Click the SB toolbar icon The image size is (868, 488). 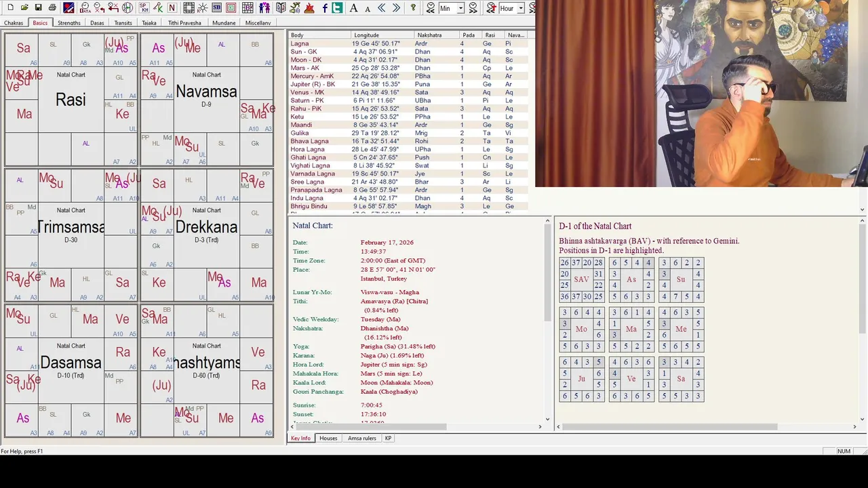(217, 7)
